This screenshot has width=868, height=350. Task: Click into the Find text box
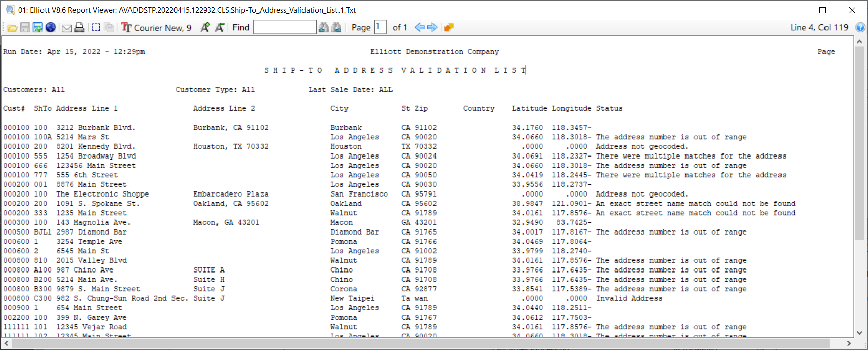[285, 27]
